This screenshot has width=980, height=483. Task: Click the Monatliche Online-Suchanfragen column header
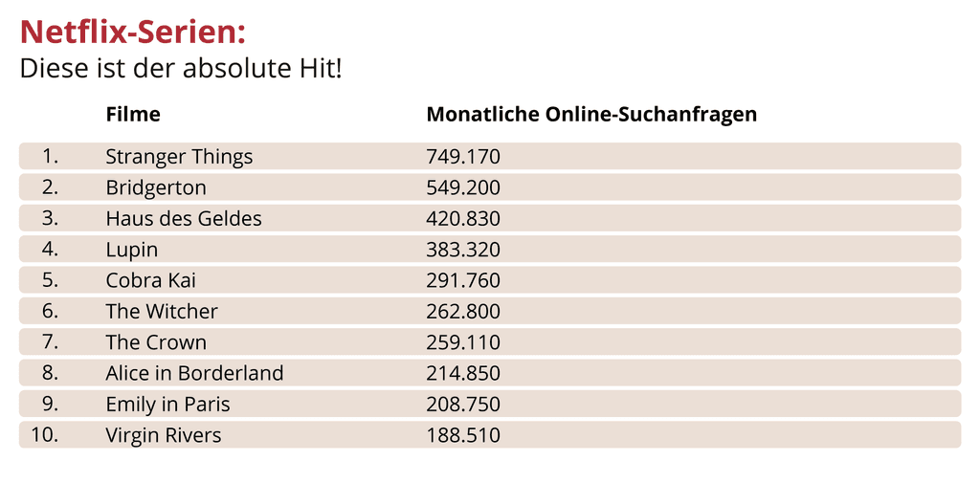pos(591,115)
